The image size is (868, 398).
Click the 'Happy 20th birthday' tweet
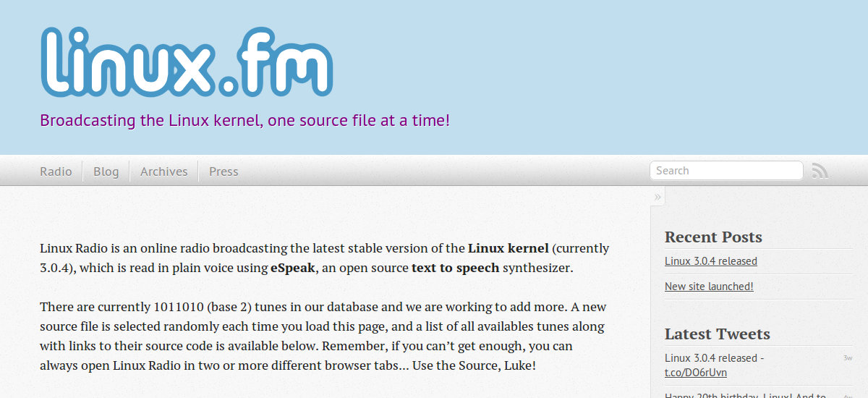(x=745, y=395)
